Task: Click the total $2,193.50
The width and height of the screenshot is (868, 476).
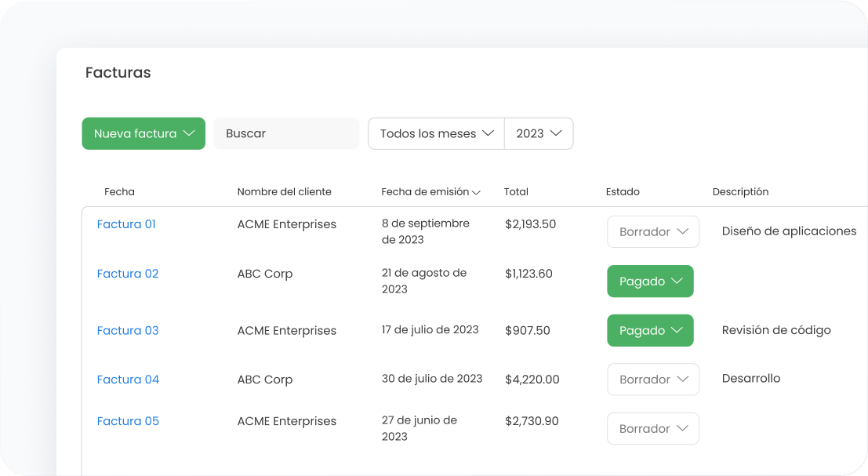Action: click(530, 224)
